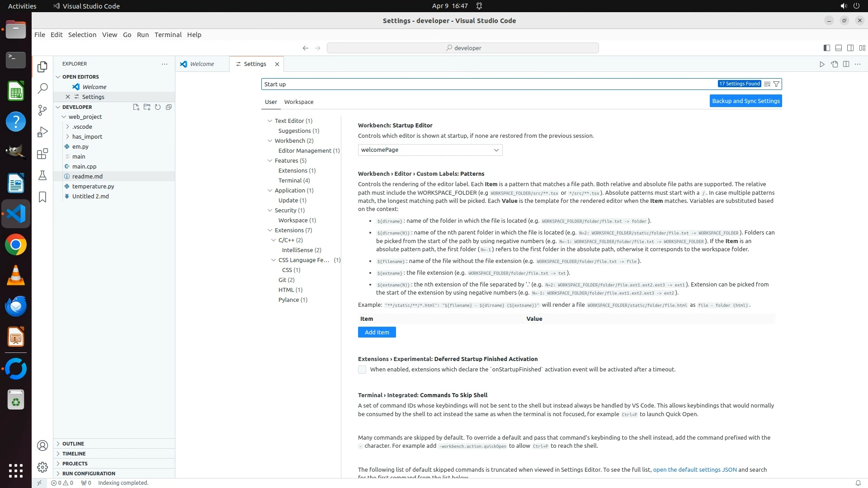This screenshot has height=488, width=868.
Task: Open the Search view in activity bar
Action: pos(42,88)
